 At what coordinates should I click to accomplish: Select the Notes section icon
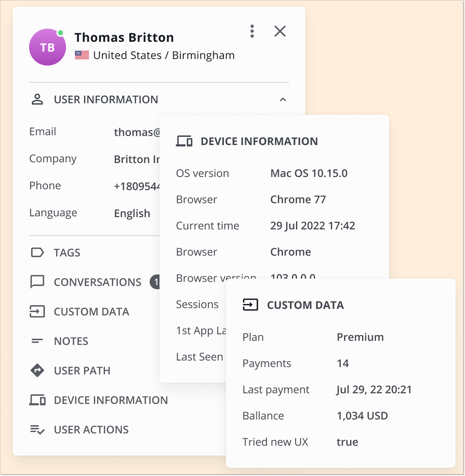37,341
